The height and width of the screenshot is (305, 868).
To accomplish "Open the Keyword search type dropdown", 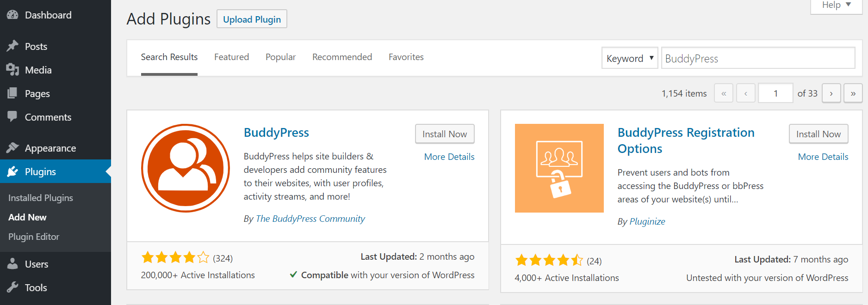I will [x=630, y=58].
